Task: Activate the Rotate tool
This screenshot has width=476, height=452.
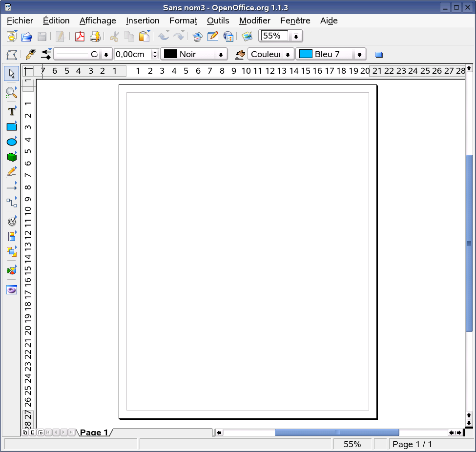Action: click(x=11, y=221)
